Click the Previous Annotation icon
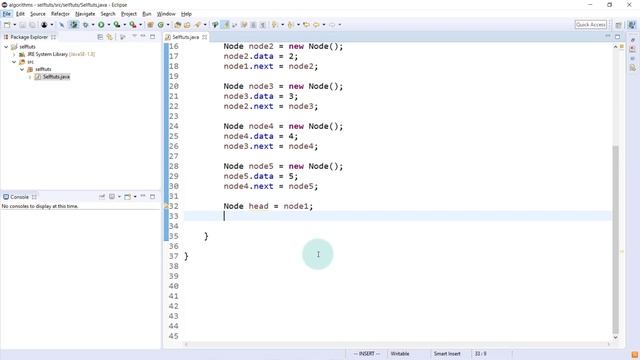This screenshot has height=360, width=640. coord(290,25)
